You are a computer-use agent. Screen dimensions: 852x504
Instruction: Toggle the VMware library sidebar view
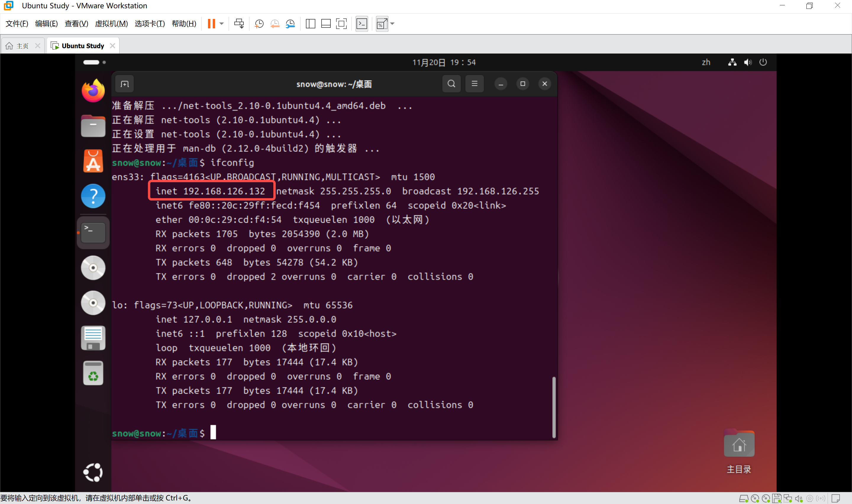310,24
